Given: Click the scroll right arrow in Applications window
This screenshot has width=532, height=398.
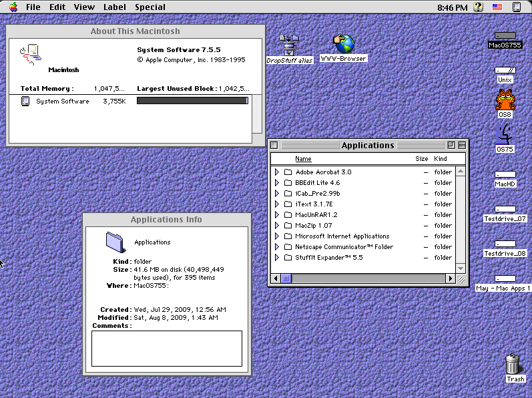Looking at the screenshot, I should [x=451, y=278].
